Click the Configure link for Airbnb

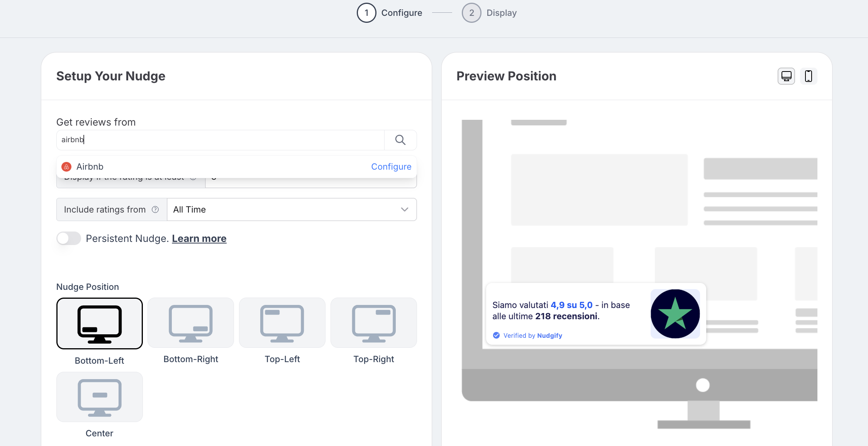click(x=391, y=167)
